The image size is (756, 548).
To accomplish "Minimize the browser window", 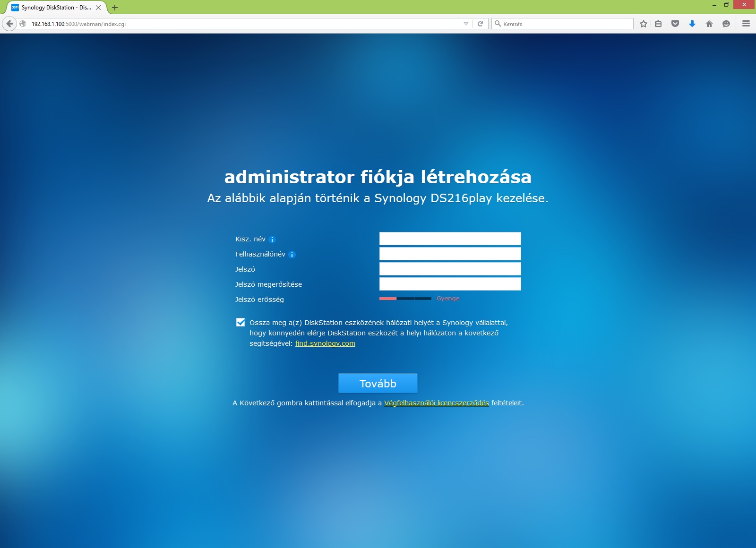I will [x=714, y=5].
